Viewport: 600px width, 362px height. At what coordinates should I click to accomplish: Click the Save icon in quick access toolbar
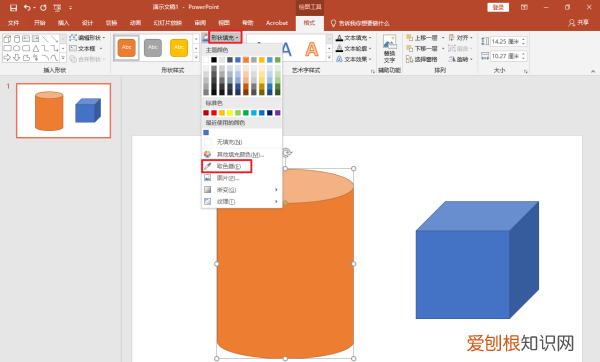click(13, 7)
